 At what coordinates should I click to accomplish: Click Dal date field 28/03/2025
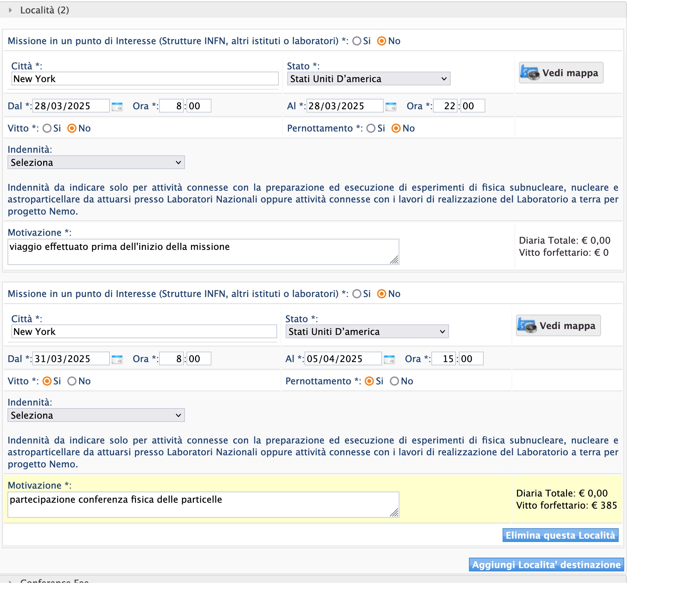coord(71,106)
